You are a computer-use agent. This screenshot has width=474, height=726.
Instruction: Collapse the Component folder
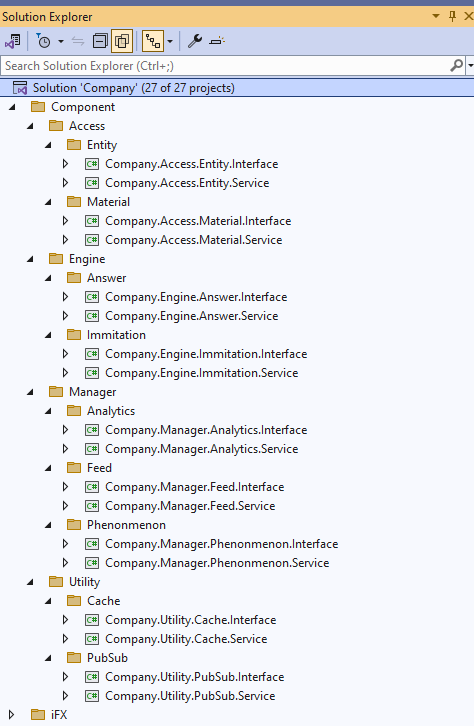(x=12, y=107)
